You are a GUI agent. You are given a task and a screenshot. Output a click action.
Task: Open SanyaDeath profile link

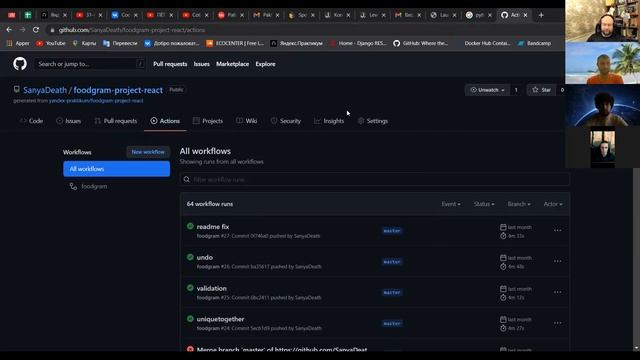tap(44, 90)
